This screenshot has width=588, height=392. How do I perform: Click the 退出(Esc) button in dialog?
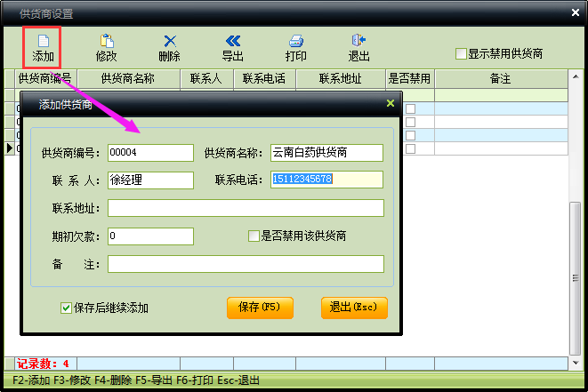(354, 308)
